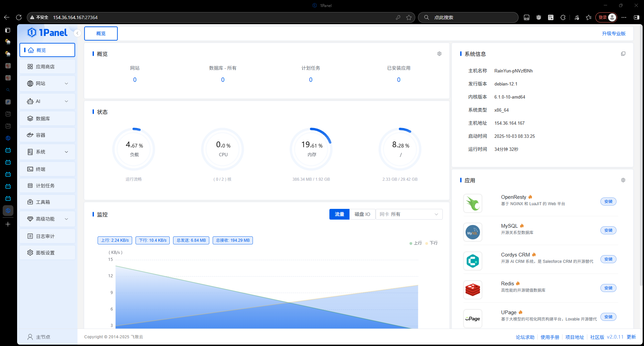Expand the 高级功能 sidebar menu
The width and height of the screenshot is (644, 346).
pos(47,219)
